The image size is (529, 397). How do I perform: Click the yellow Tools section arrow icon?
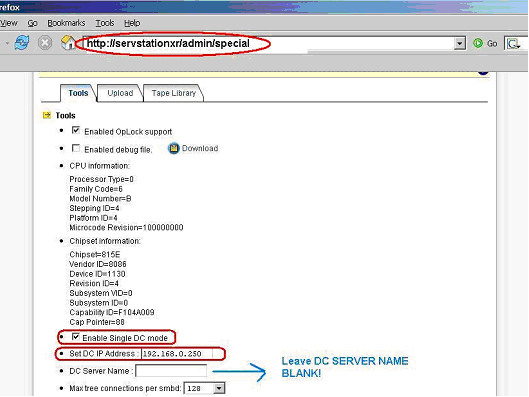coord(47,115)
